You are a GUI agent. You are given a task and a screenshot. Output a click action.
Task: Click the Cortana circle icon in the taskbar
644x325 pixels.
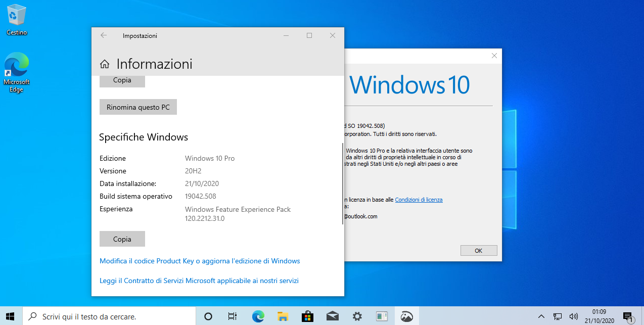[208, 316]
